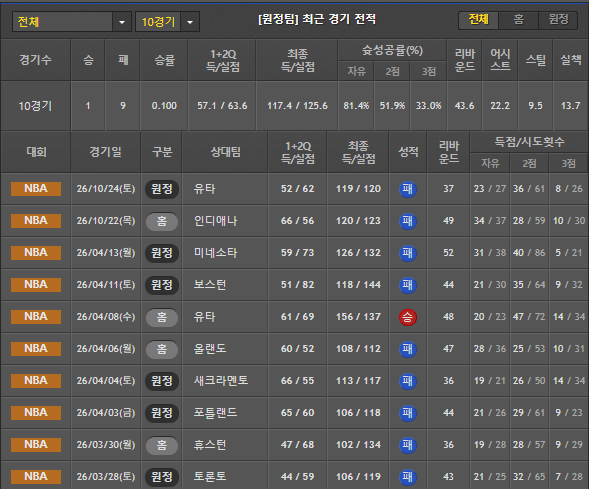Click the 대회 column header

click(x=36, y=152)
